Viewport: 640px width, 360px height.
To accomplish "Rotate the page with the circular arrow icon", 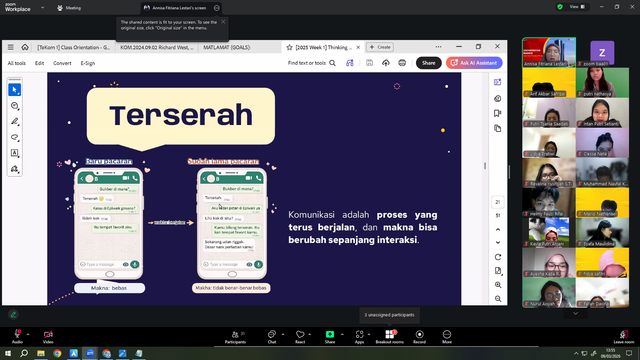I will pyautogui.click(x=498, y=257).
